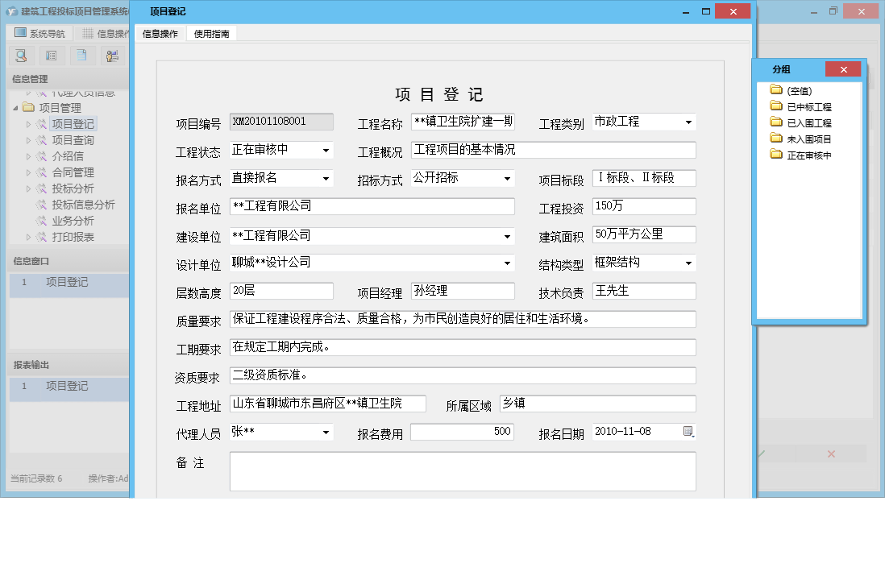The width and height of the screenshot is (885, 588).
Task: Click inside the 备注 text field
Action: (463, 471)
